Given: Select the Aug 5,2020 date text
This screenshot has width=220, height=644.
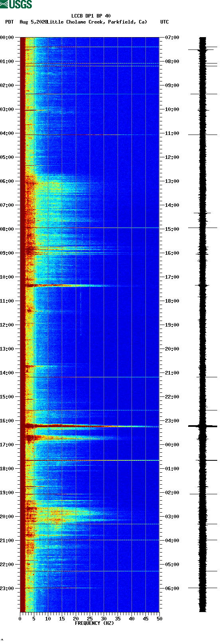Looking at the screenshot, I should pyautogui.click(x=33, y=22).
